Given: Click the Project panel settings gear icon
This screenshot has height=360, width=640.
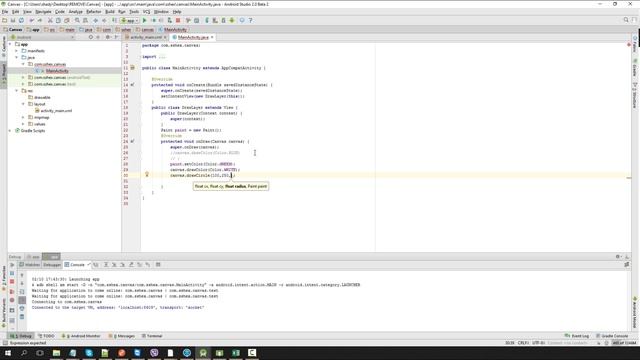Looking at the screenshot, I should click(x=108, y=37).
